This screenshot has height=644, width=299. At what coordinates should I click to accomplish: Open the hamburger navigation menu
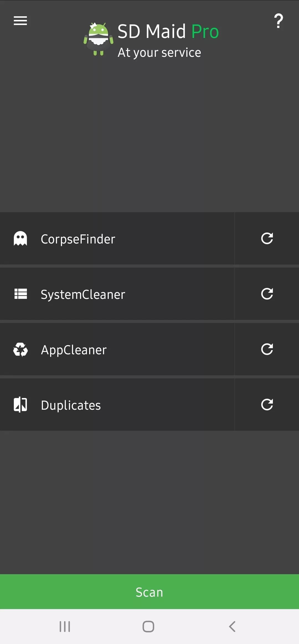20,21
